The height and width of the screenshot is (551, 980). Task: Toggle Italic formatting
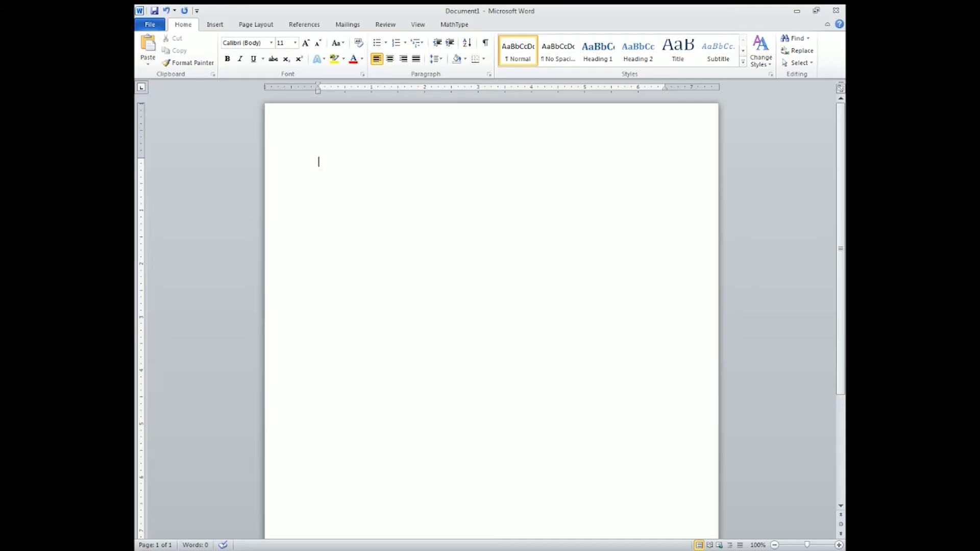pyautogui.click(x=240, y=59)
